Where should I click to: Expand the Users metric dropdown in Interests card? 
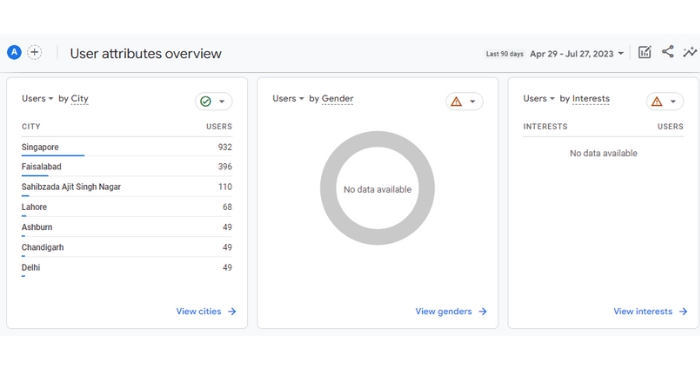539,99
